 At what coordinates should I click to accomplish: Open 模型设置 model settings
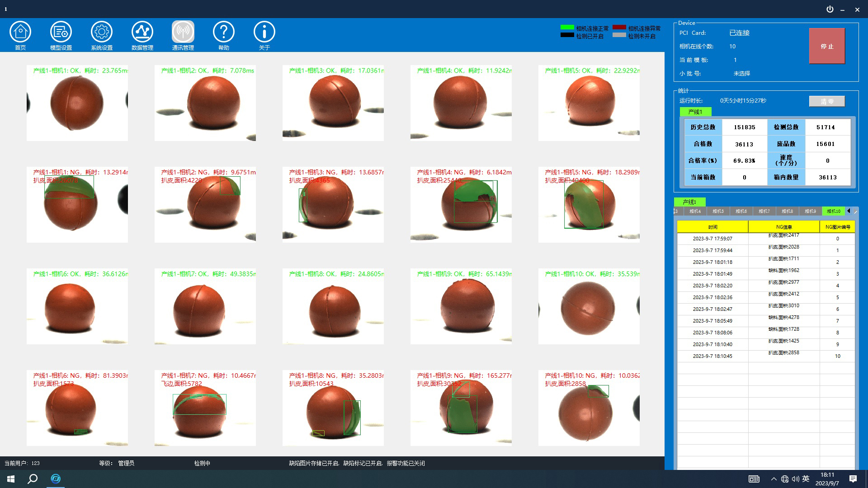61,33
